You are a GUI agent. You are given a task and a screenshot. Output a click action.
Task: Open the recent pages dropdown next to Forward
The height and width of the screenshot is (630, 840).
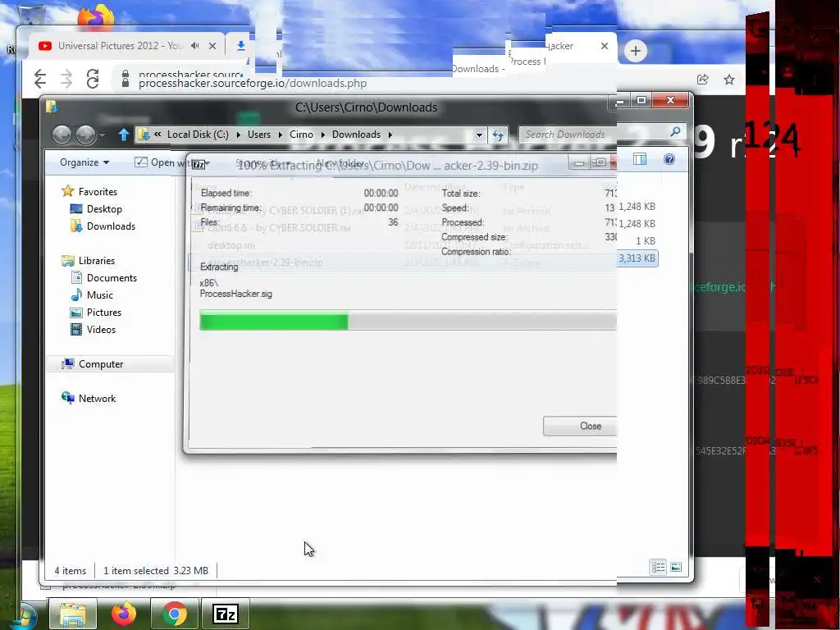tap(102, 135)
